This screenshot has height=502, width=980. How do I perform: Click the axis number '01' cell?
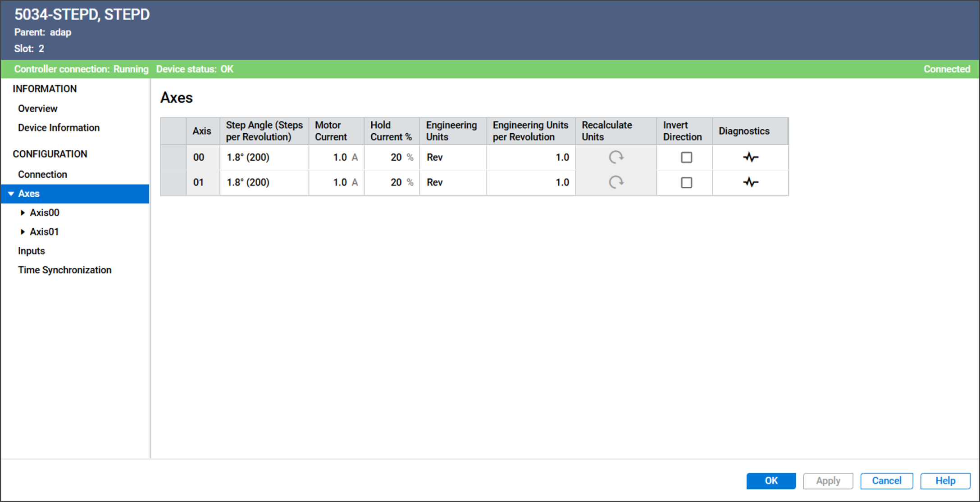coord(203,182)
